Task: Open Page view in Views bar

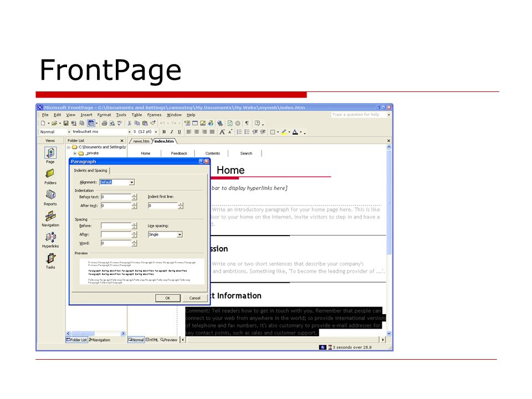Action: pos(50,155)
